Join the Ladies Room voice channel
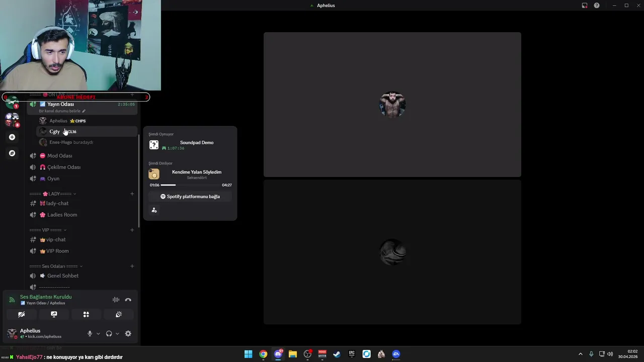Viewport: 644px width, 362px height. pos(82,215)
